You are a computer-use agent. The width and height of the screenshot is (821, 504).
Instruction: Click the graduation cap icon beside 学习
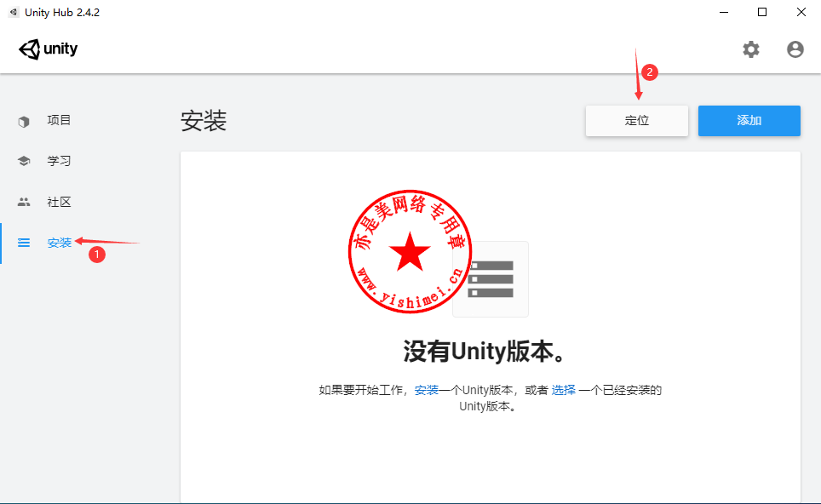click(x=24, y=161)
